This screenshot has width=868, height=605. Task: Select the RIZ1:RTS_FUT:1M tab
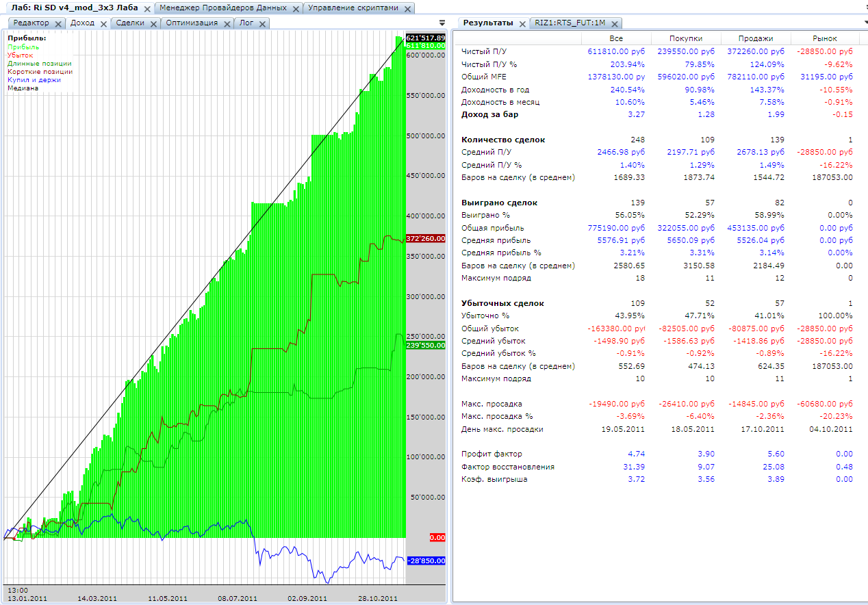[570, 23]
